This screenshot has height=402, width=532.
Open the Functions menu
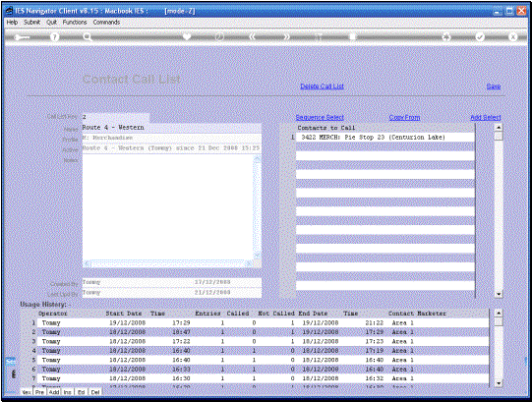[75, 22]
